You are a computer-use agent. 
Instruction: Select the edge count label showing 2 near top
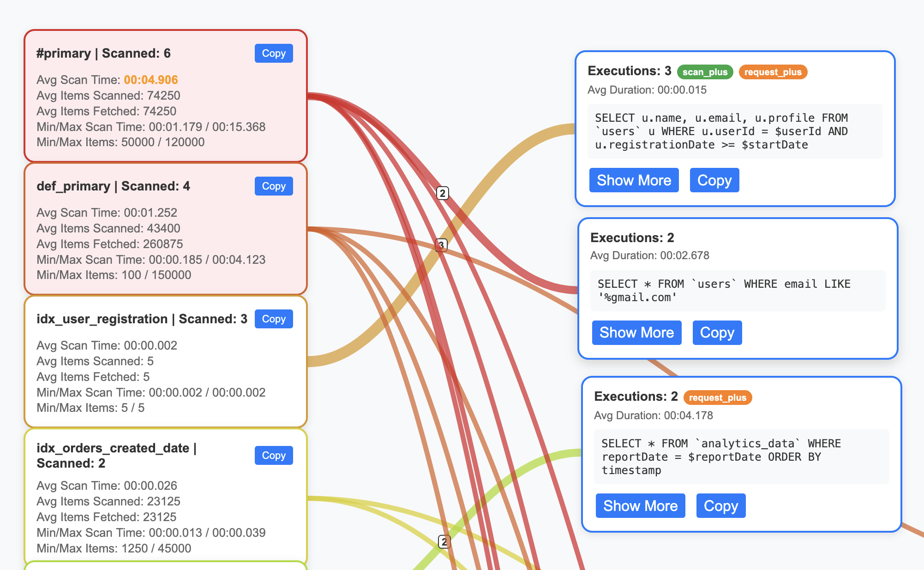tap(442, 193)
